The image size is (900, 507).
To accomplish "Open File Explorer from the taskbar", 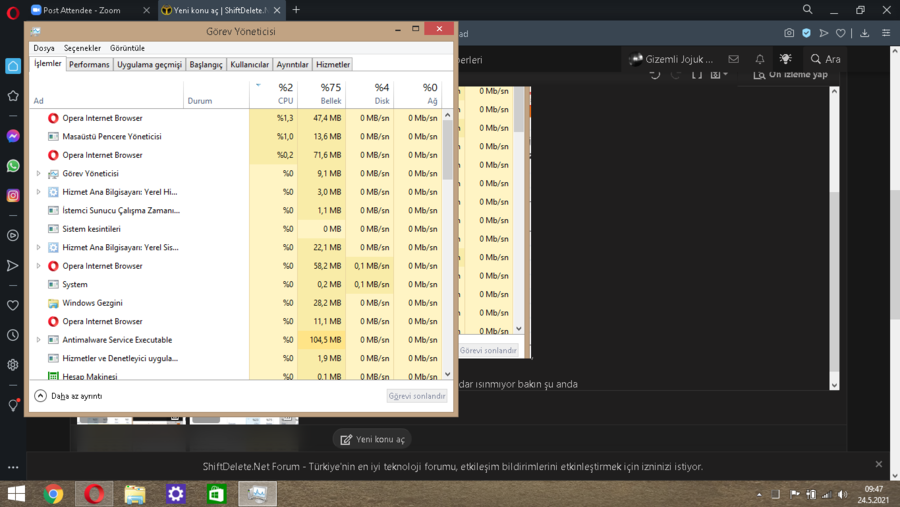I will [x=135, y=494].
